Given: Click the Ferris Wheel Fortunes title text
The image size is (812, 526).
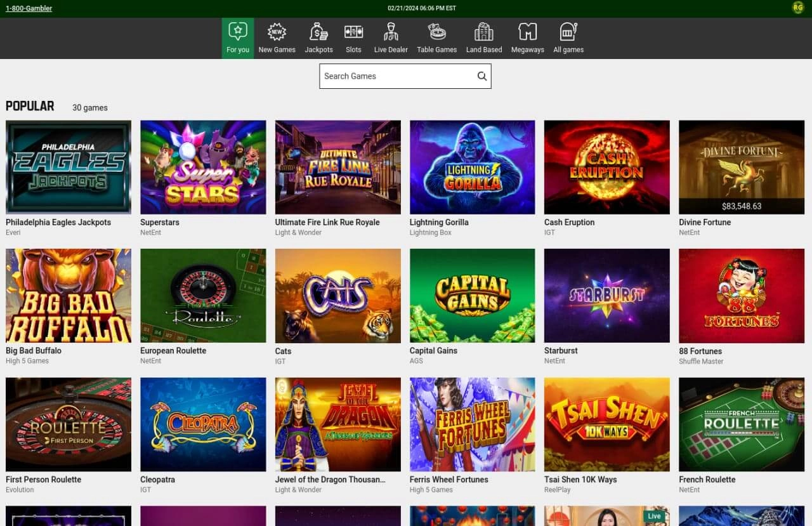Looking at the screenshot, I should [x=449, y=480].
